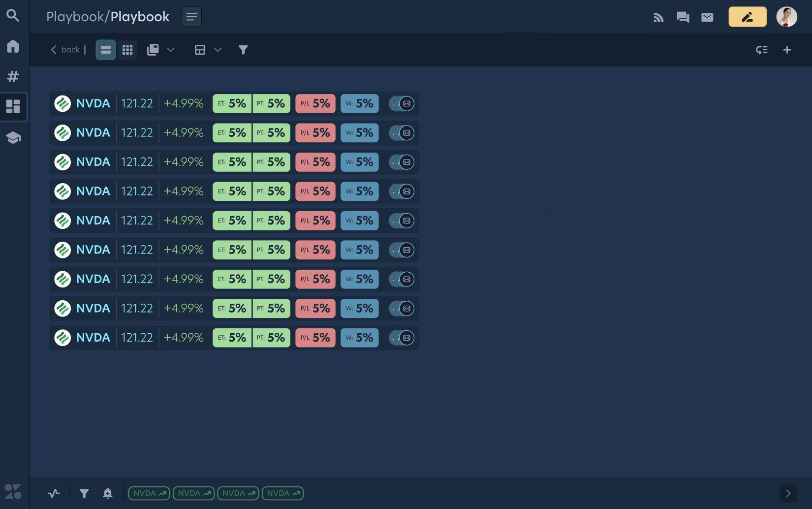Image resolution: width=812 pixels, height=509 pixels.
Task: Open the chat conversations icon
Action: 683,18
